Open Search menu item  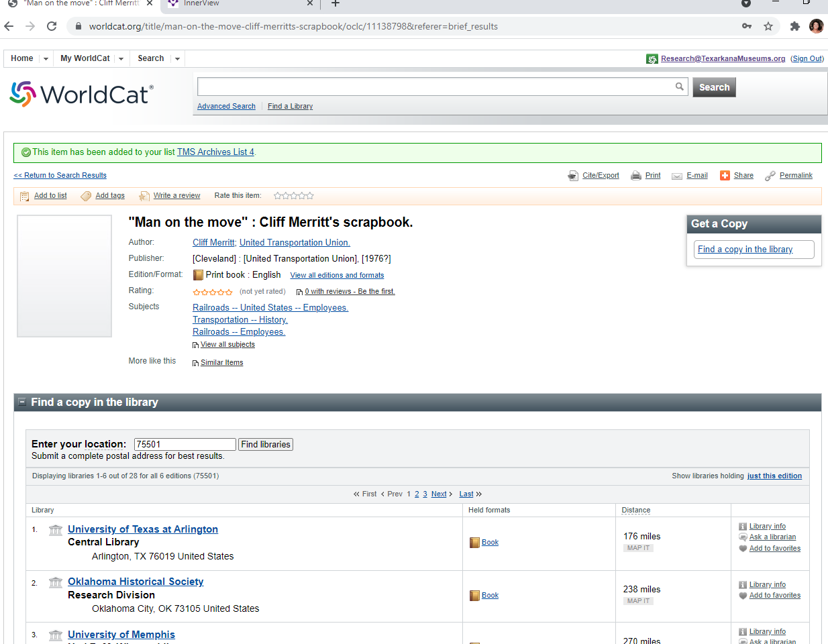pos(151,58)
